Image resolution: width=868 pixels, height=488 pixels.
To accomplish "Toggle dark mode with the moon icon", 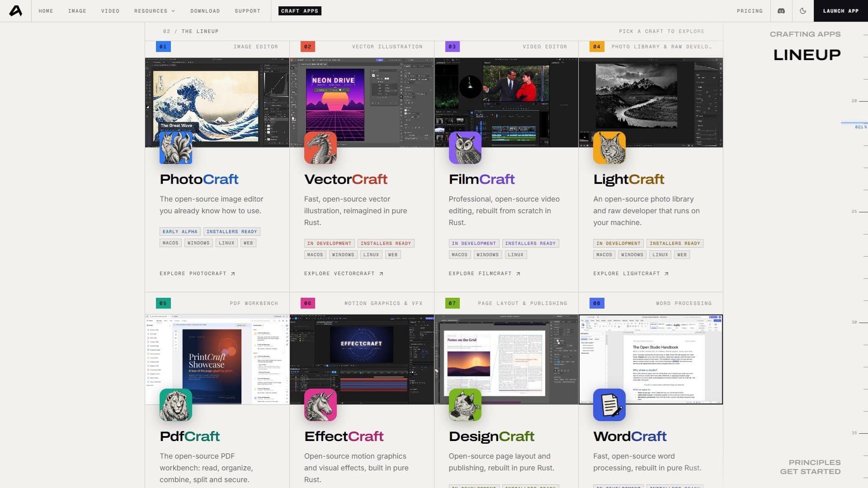I will (x=803, y=11).
